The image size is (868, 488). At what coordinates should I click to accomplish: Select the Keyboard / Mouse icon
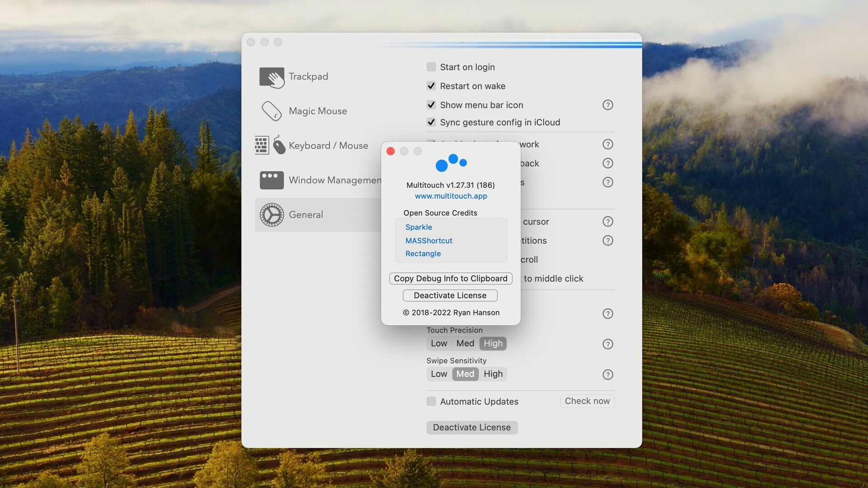click(271, 145)
